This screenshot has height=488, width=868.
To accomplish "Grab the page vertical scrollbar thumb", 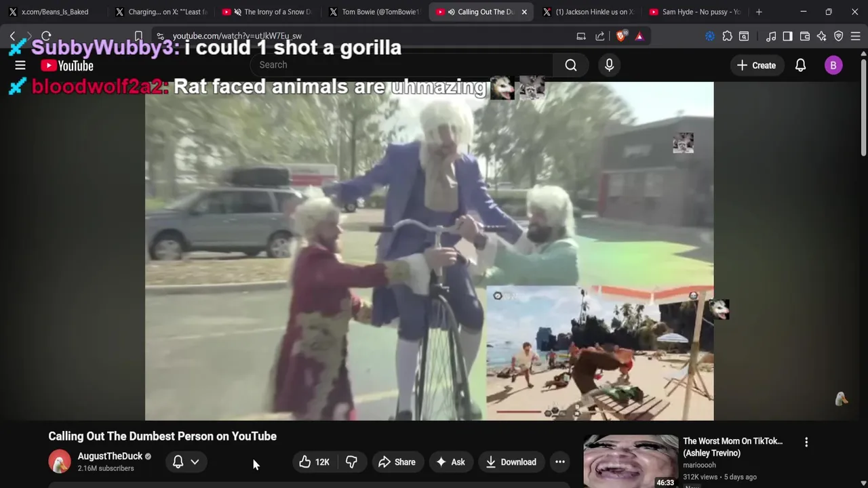I will click(863, 108).
